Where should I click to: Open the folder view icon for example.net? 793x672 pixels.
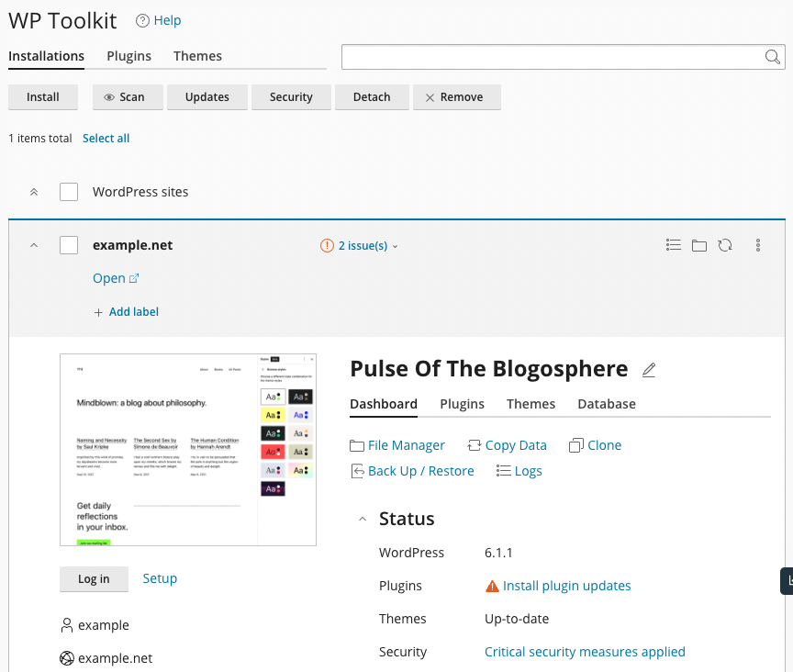699,245
